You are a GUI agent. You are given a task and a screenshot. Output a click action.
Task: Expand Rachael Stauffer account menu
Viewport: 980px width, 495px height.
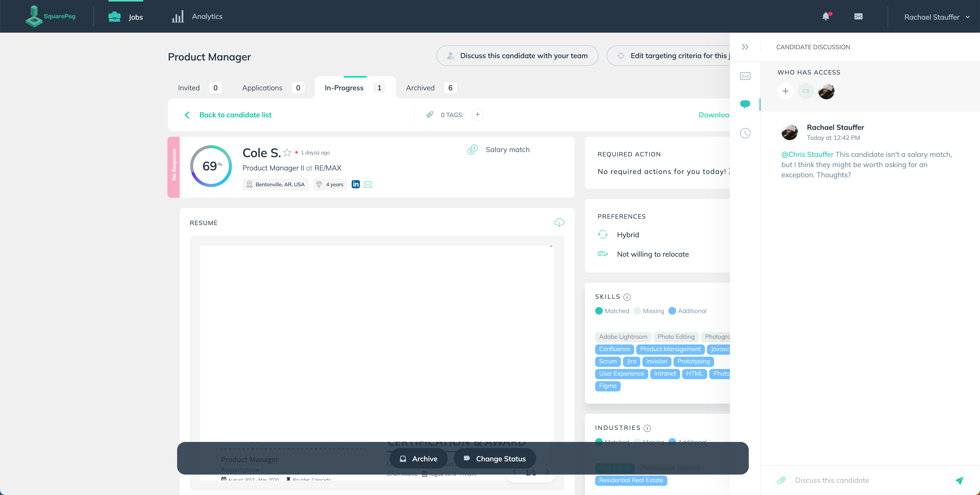(x=937, y=17)
